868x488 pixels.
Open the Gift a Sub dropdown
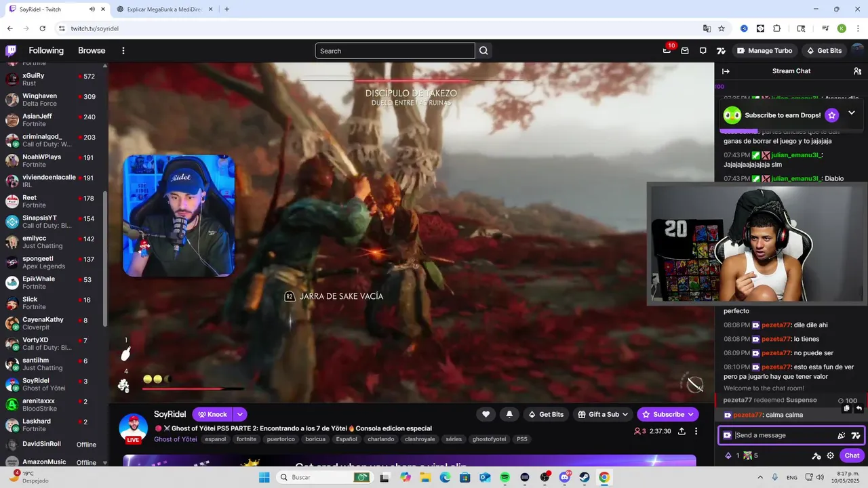coord(604,414)
